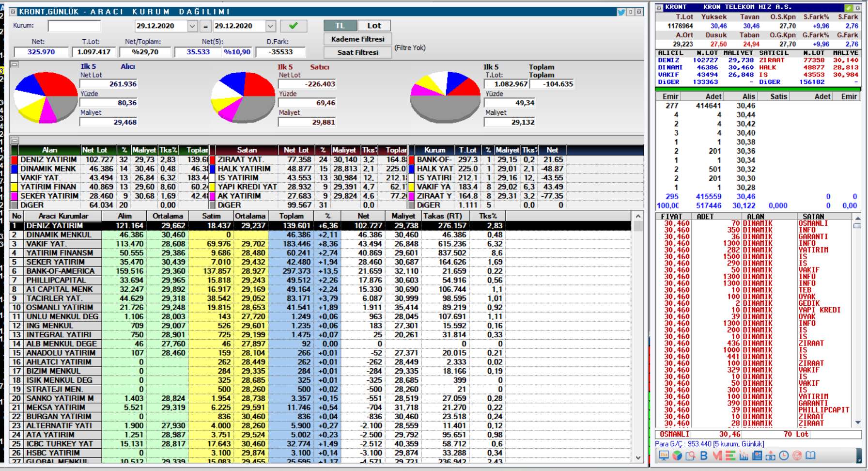This screenshot has width=868, height=471.
Task: Click DENIZ in the ALICIL broker list
Action: tap(668, 60)
